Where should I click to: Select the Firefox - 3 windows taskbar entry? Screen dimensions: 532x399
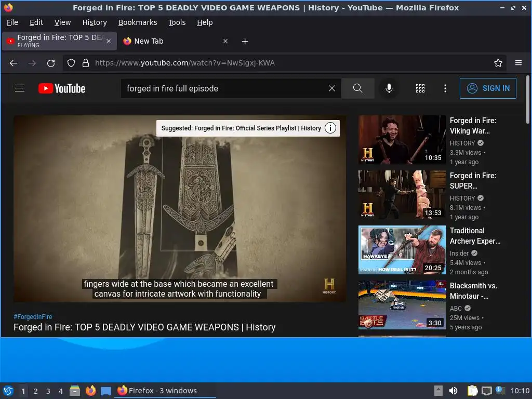[x=166, y=391]
